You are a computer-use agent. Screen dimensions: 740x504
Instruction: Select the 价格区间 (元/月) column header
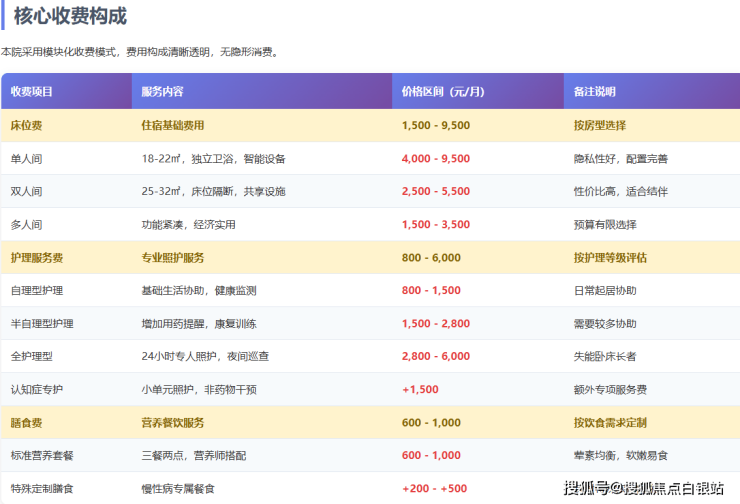(443, 92)
